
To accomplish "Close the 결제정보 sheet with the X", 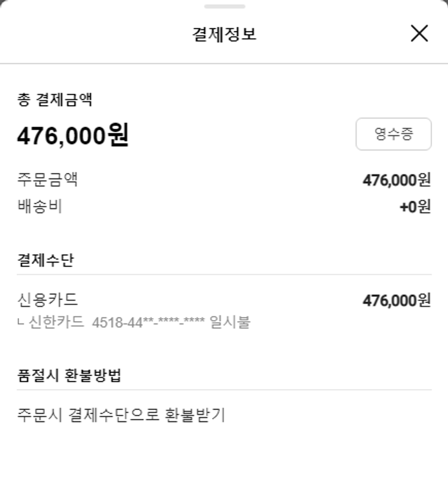I will coord(419,33).
